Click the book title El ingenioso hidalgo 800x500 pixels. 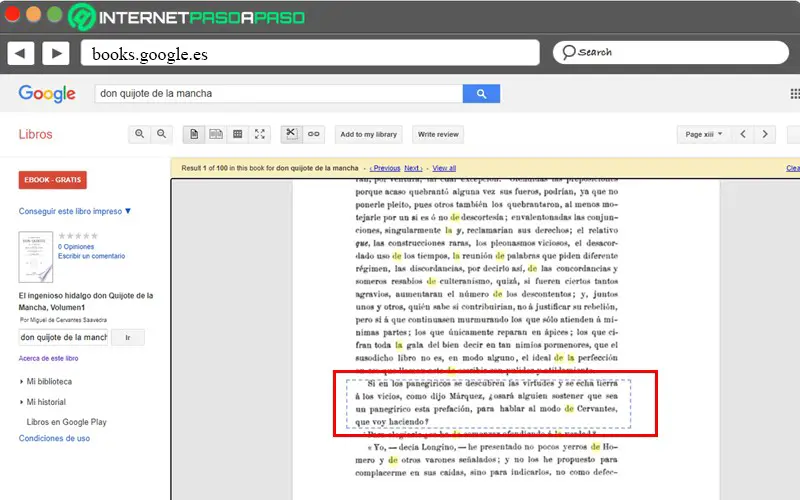tap(86, 302)
